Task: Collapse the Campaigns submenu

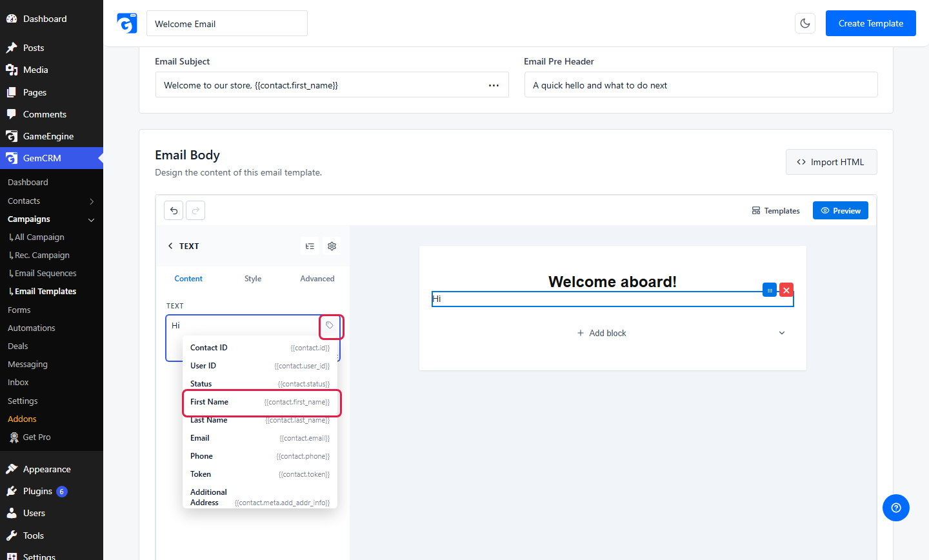Action: (91, 219)
